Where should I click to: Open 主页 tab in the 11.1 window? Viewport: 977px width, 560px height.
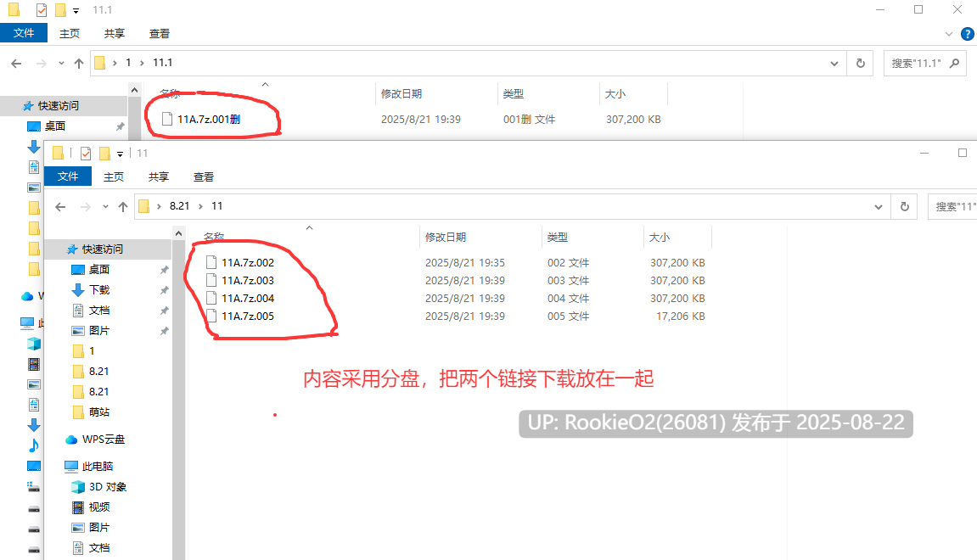[x=69, y=34]
